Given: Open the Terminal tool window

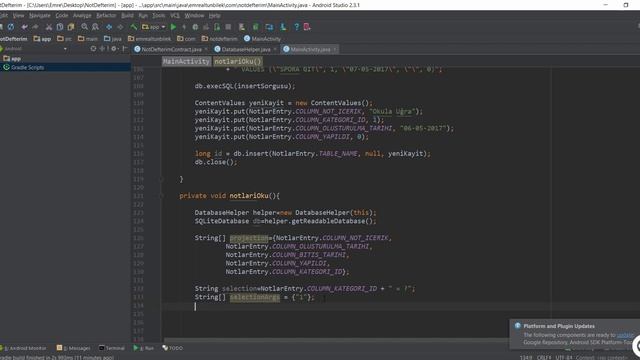Looking at the screenshot, I should pos(112,348).
